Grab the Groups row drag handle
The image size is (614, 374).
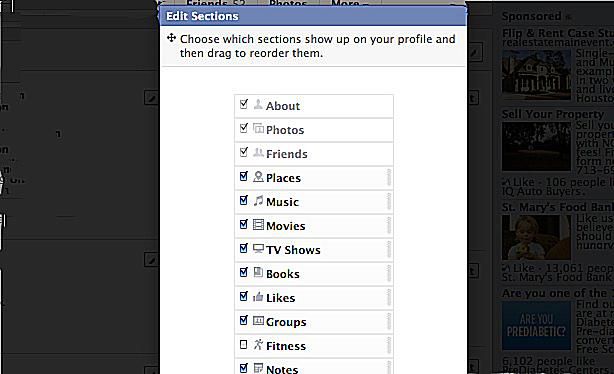tap(388, 321)
